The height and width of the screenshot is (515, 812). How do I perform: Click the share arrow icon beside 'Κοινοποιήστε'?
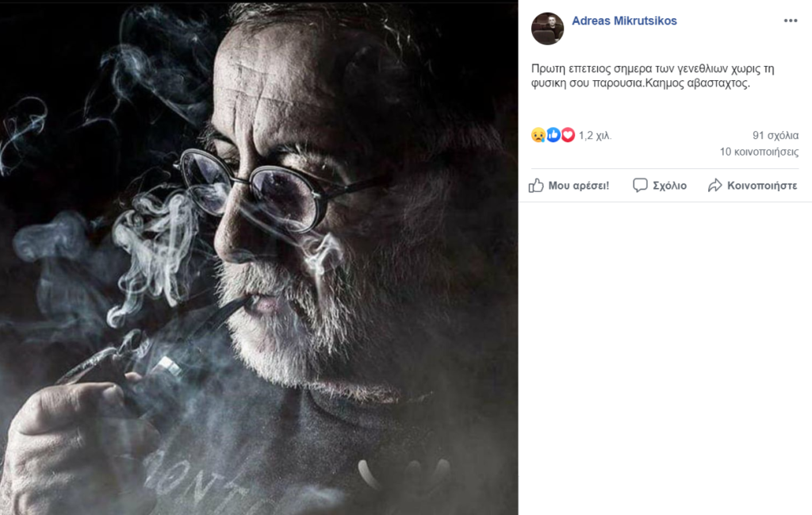(x=714, y=186)
